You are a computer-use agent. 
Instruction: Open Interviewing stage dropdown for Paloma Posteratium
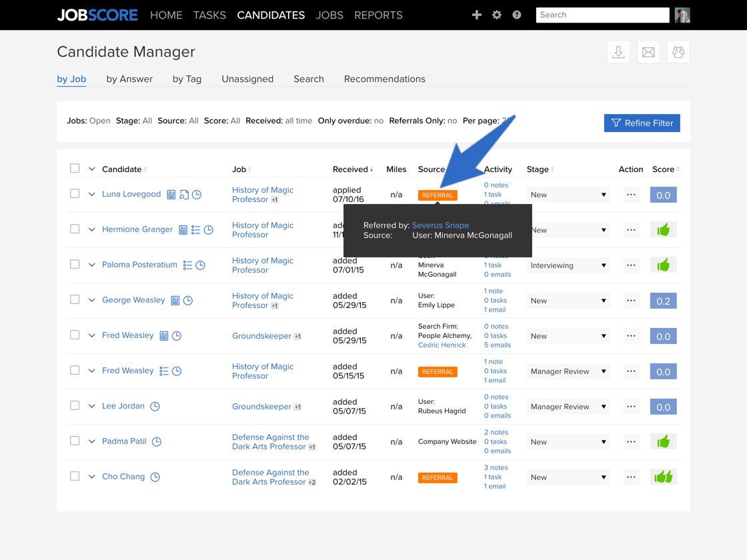pyautogui.click(x=568, y=265)
